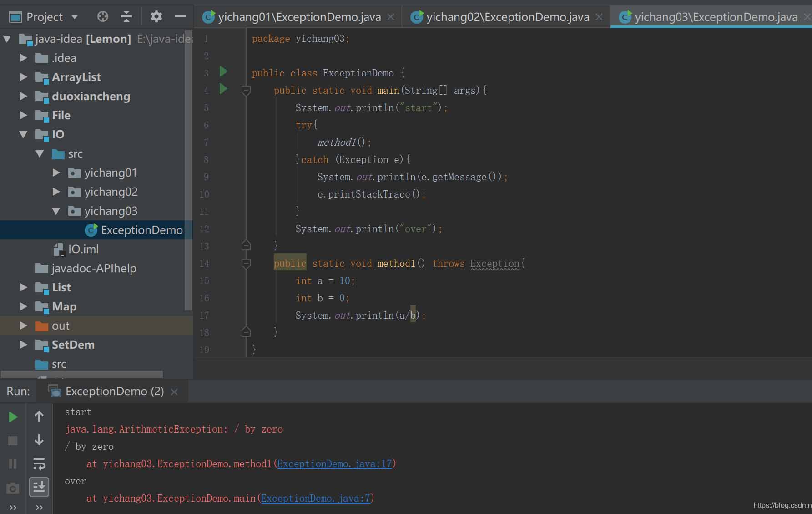The width and height of the screenshot is (812, 514).
Task: Click fold end marker at line 13
Action: point(246,245)
